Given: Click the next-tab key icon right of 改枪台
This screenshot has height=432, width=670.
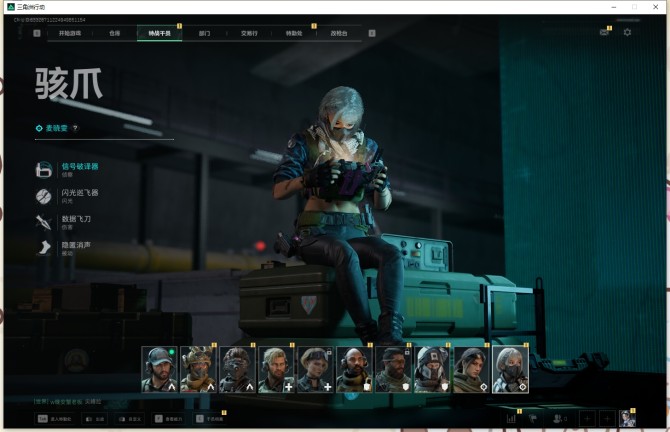Looking at the screenshot, I should tap(372, 33).
